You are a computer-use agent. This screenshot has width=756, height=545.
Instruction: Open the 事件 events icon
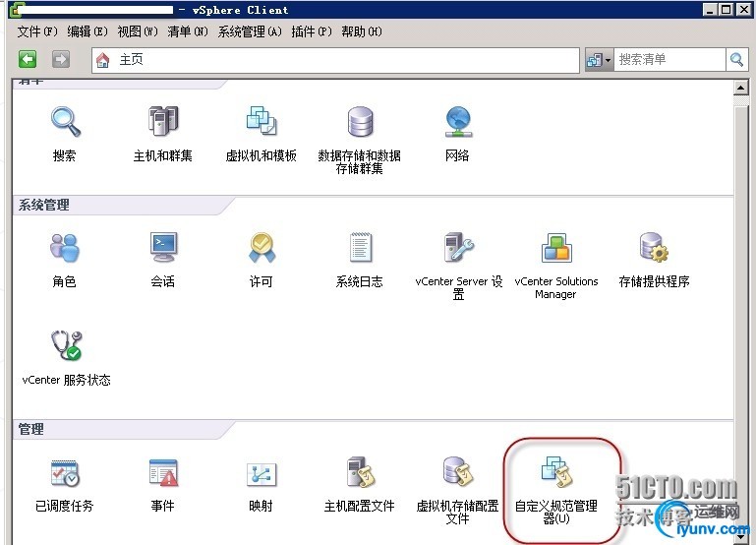[163, 472]
